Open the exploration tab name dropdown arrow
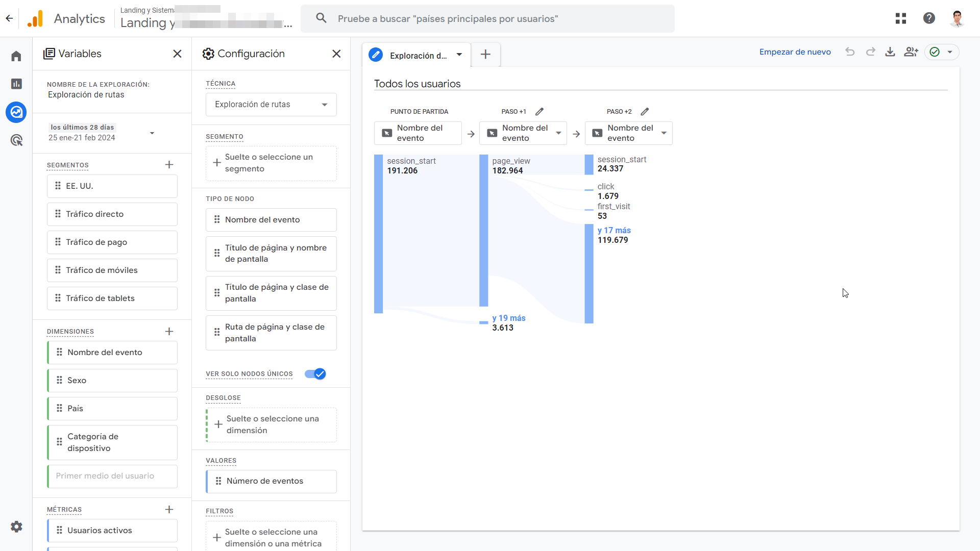This screenshot has width=980, height=551. [x=459, y=55]
